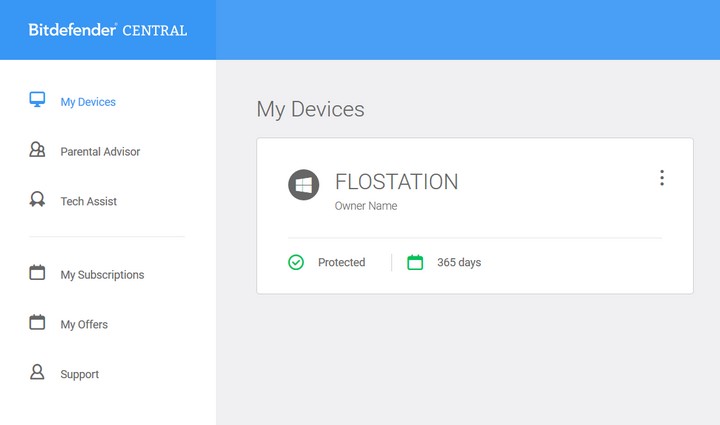The width and height of the screenshot is (720, 425).
Task: Click the FLOSTATION device name
Action: pyautogui.click(x=396, y=182)
